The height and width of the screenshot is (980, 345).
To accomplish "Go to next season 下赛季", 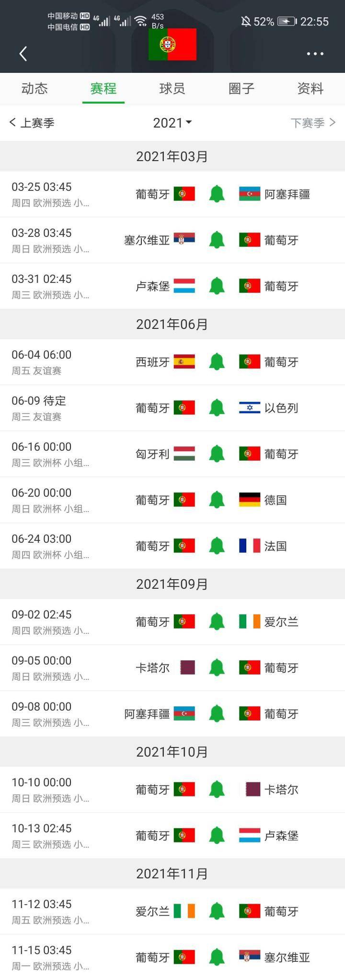I will [313, 123].
